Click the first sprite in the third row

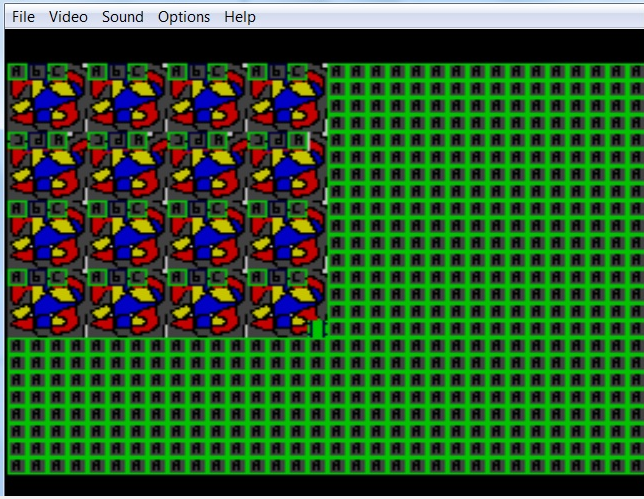pos(45,233)
